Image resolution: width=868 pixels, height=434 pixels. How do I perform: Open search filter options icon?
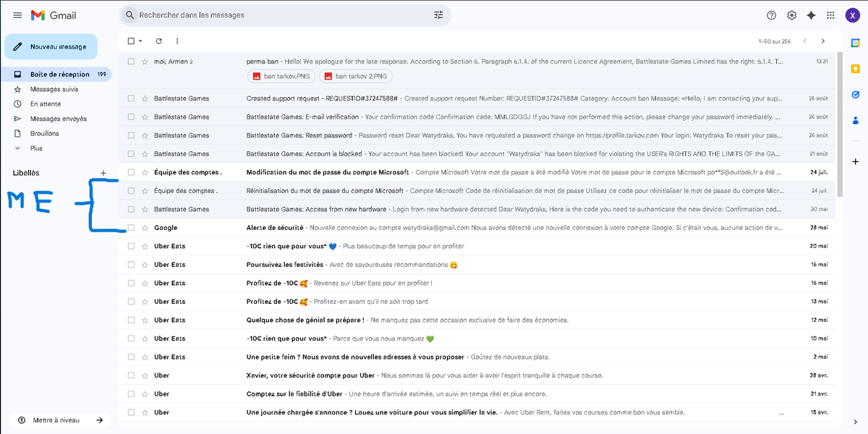point(438,14)
